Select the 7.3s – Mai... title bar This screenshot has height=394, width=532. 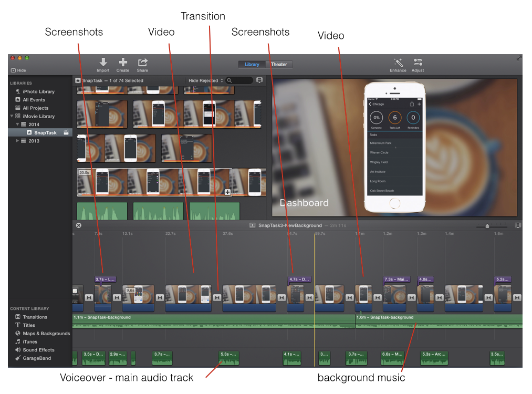397,279
